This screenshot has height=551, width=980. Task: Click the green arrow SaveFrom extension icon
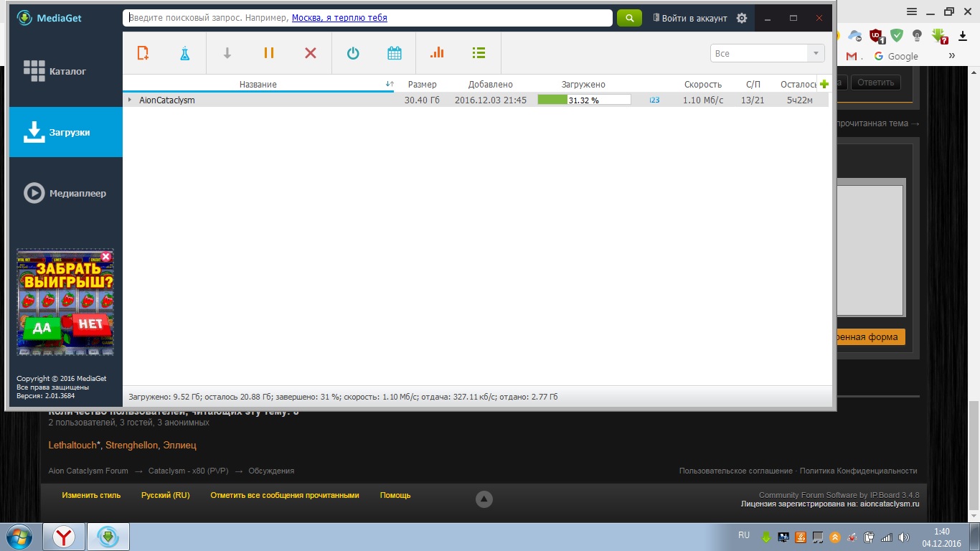point(940,35)
